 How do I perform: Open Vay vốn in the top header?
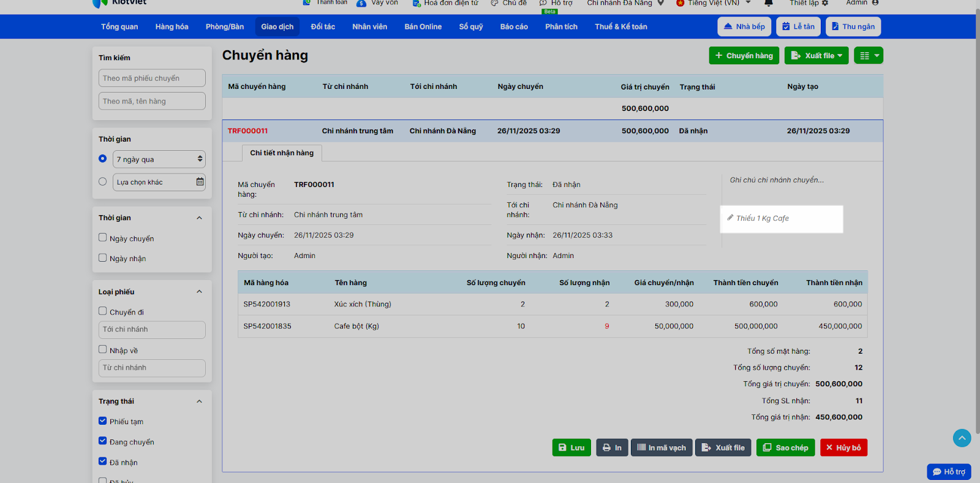[377, 3]
